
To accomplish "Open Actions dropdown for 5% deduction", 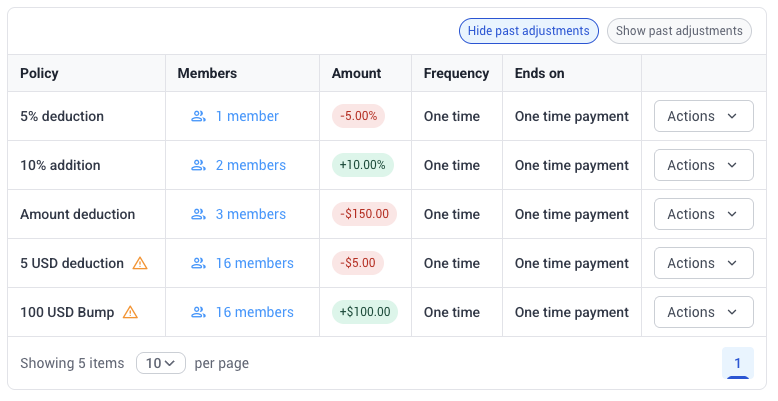I will (704, 116).
